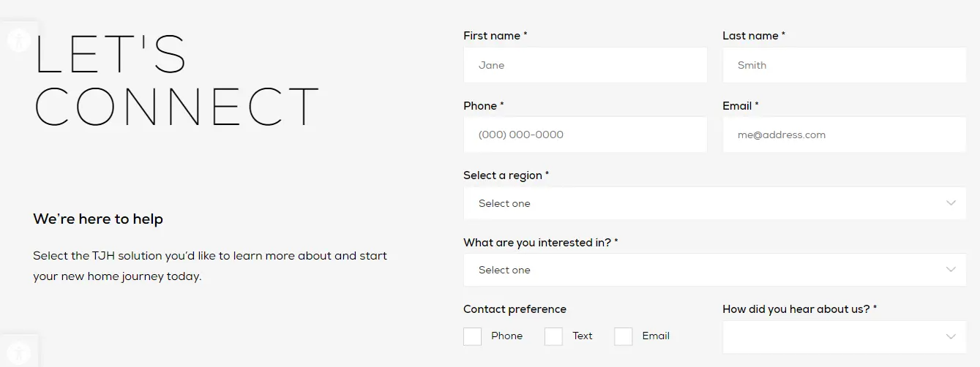Viewport: 980px width, 367px height.
Task: Click the 'We're here to help' heading
Action: pyautogui.click(x=98, y=219)
